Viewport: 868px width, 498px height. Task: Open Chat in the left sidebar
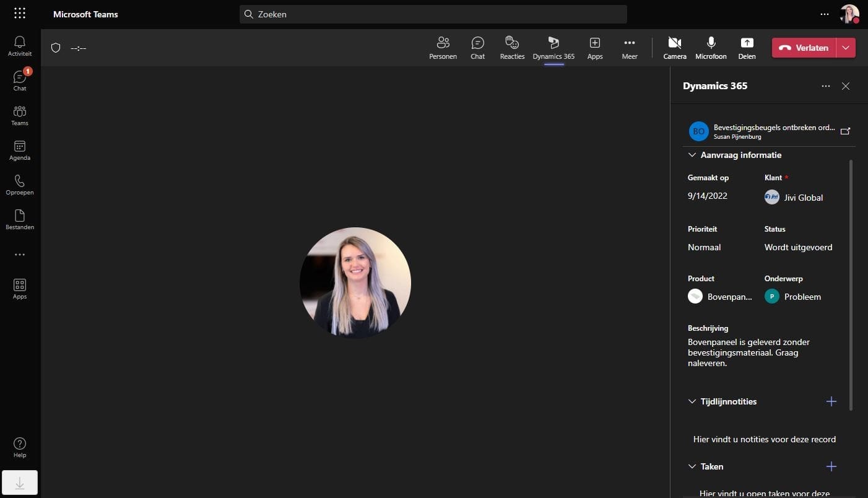click(20, 81)
